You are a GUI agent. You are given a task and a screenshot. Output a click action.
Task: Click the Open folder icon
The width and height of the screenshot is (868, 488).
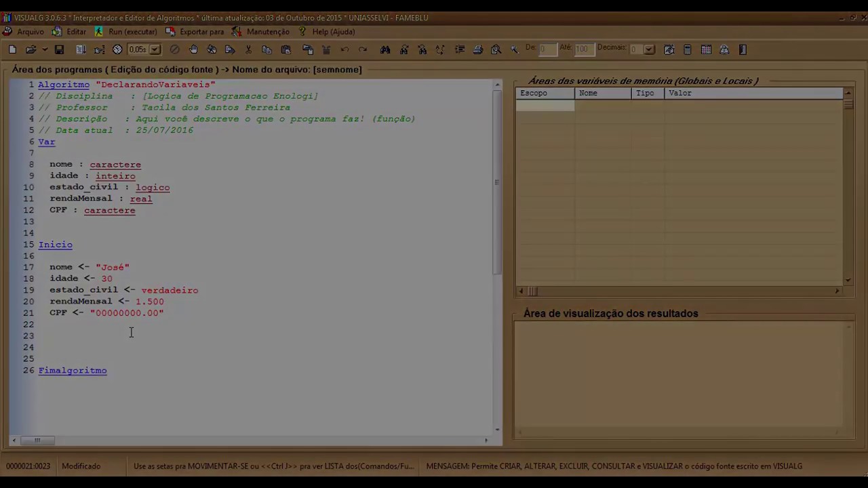coord(31,49)
